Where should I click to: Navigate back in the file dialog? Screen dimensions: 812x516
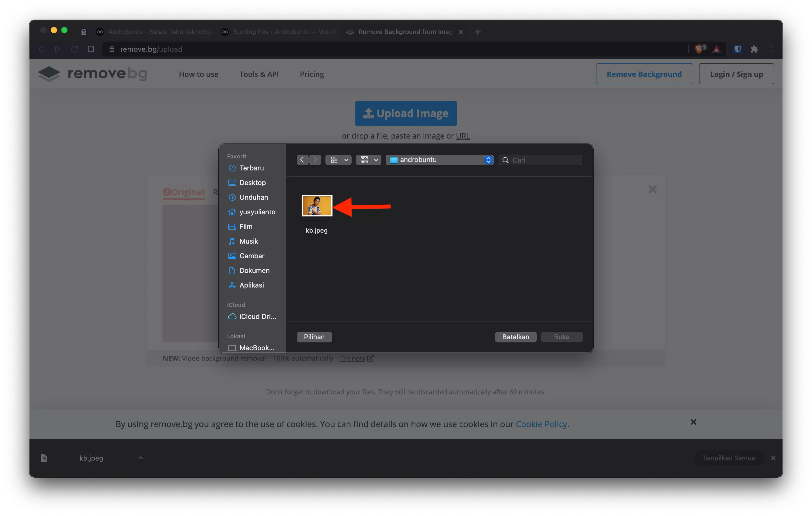302,160
